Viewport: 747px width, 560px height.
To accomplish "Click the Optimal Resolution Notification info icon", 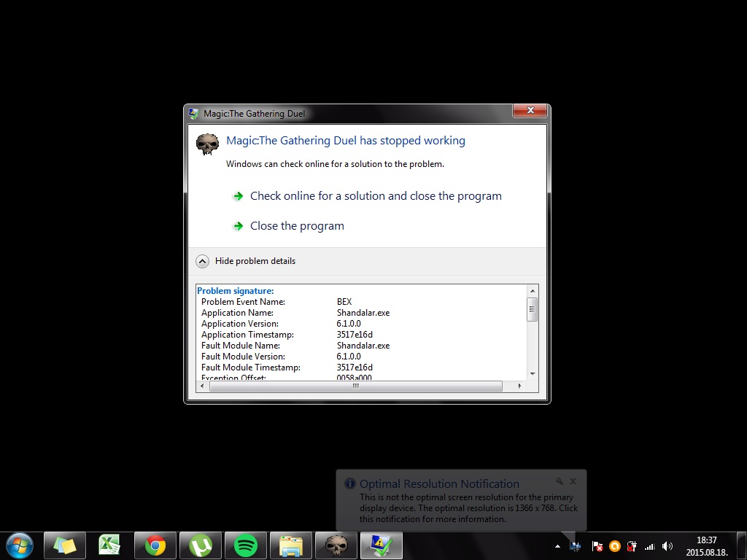I will [350, 484].
